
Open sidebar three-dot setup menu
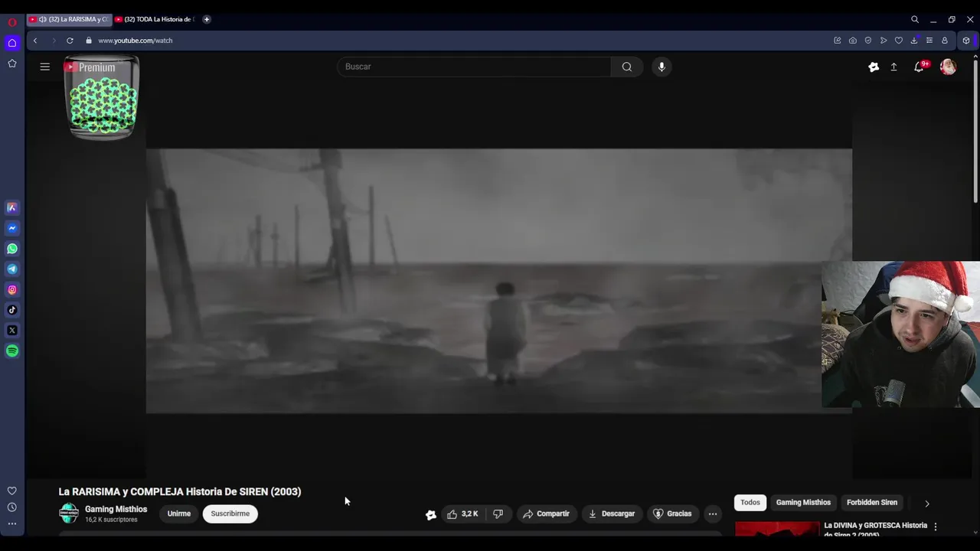(x=12, y=524)
